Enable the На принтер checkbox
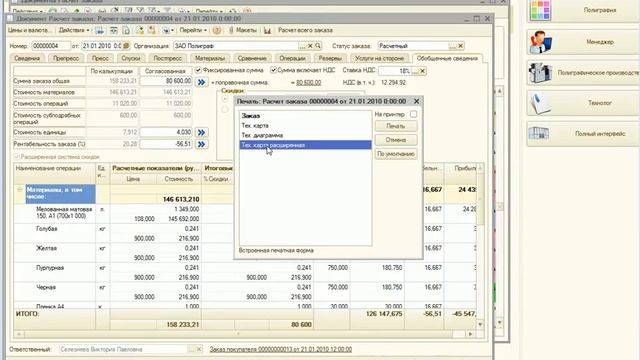 click(x=413, y=114)
